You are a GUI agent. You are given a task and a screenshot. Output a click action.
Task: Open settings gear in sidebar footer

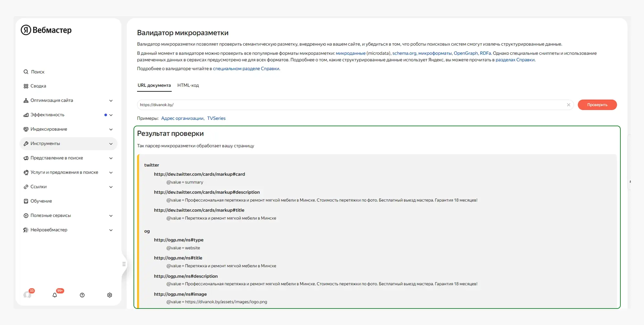(x=110, y=295)
